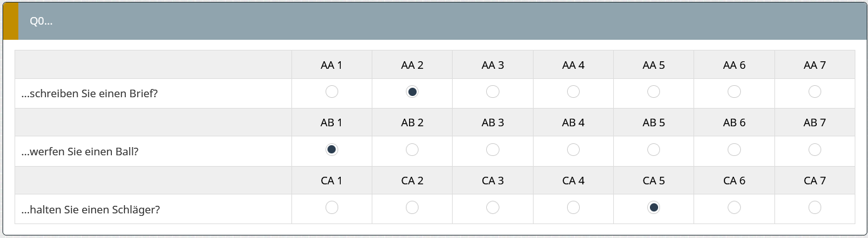Pick AA 4 for the Brief question
The image size is (868, 238).
pos(573,92)
